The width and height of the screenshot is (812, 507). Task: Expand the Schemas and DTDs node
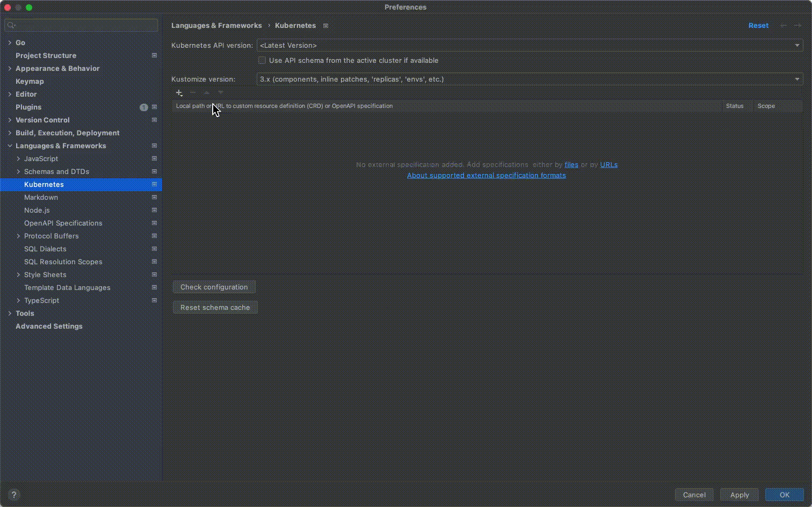pos(18,171)
